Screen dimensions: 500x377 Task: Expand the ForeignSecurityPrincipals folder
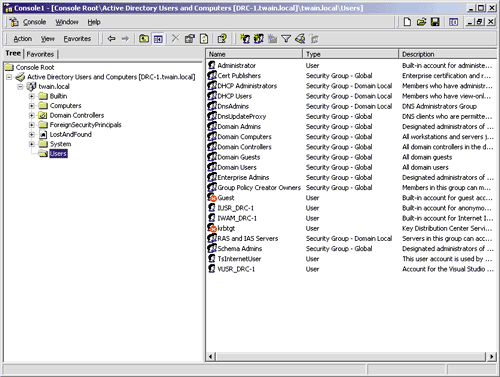pos(32,125)
